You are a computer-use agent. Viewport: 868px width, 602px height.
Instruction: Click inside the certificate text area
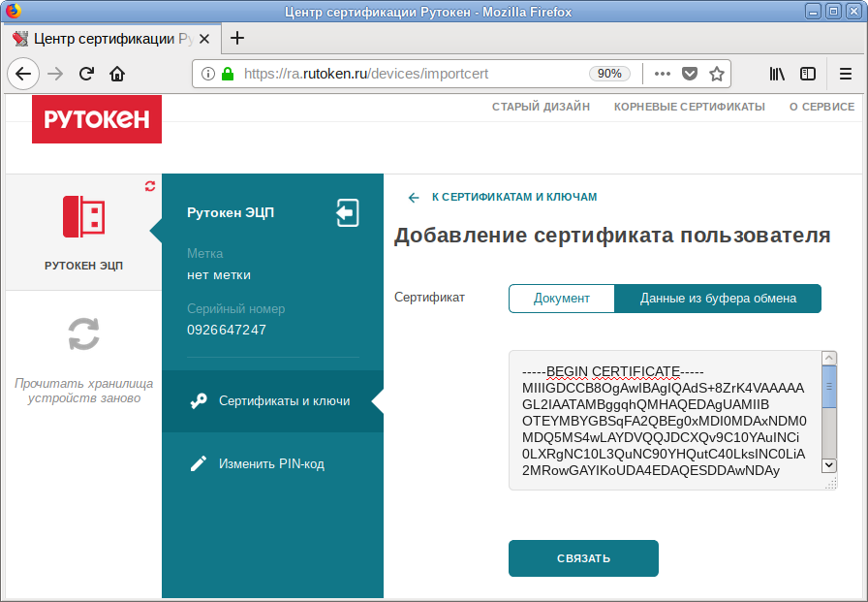pyautogui.click(x=665, y=421)
